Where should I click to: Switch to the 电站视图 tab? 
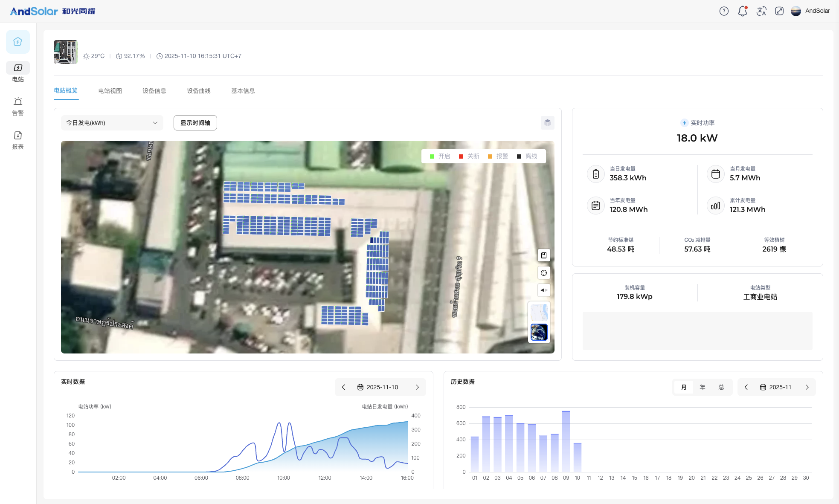point(110,91)
